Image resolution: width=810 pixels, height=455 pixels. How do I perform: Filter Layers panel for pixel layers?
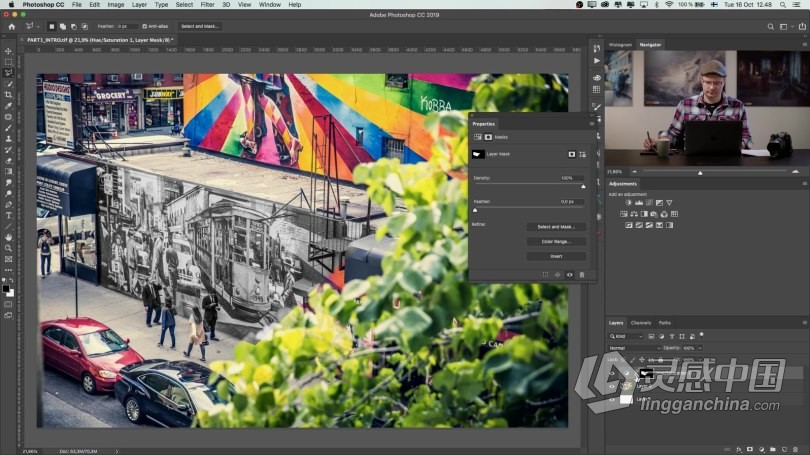[x=651, y=336]
